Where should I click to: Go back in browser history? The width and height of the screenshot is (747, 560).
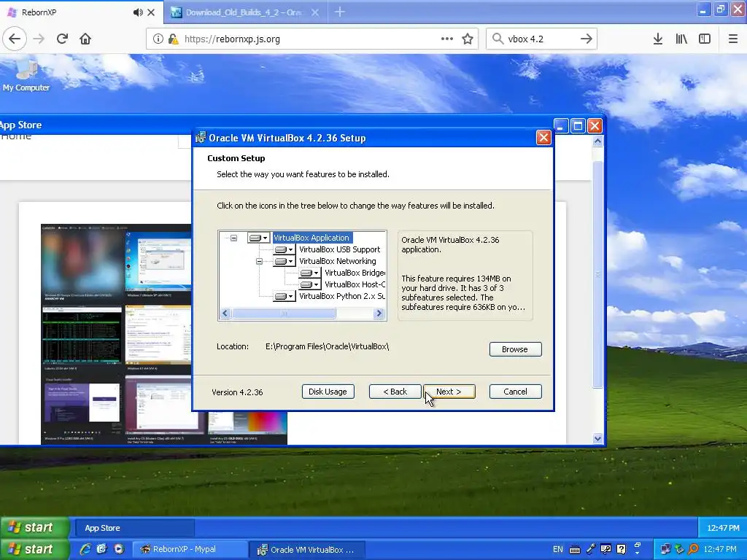point(15,39)
